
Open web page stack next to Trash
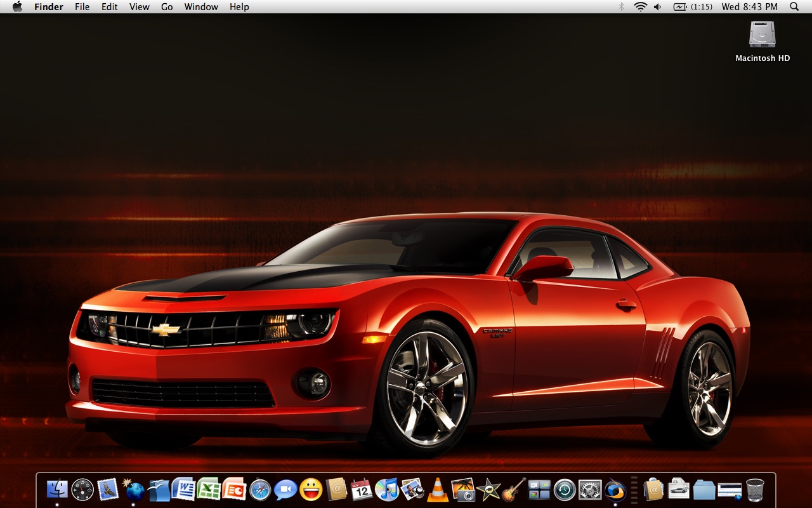[730, 490]
